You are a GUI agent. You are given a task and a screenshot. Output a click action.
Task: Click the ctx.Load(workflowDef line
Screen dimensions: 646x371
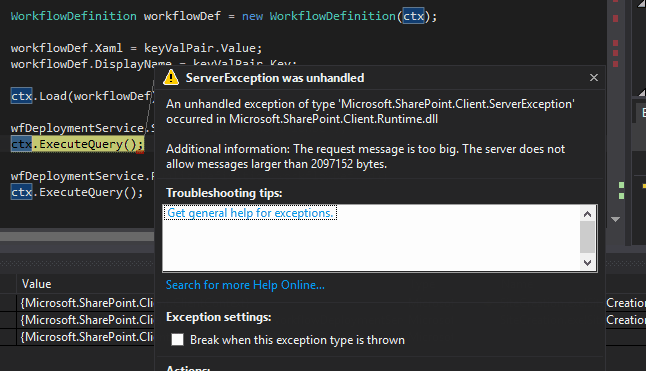click(x=82, y=96)
